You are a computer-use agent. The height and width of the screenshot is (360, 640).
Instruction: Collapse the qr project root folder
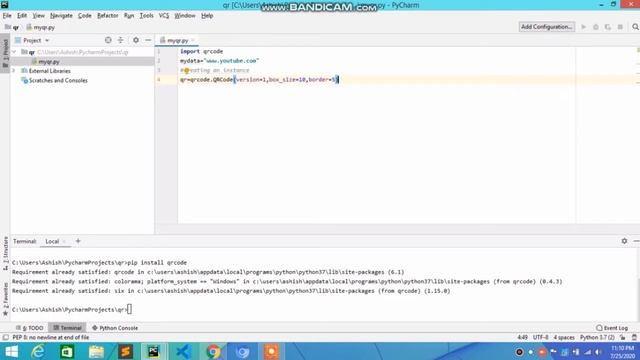tap(14, 52)
